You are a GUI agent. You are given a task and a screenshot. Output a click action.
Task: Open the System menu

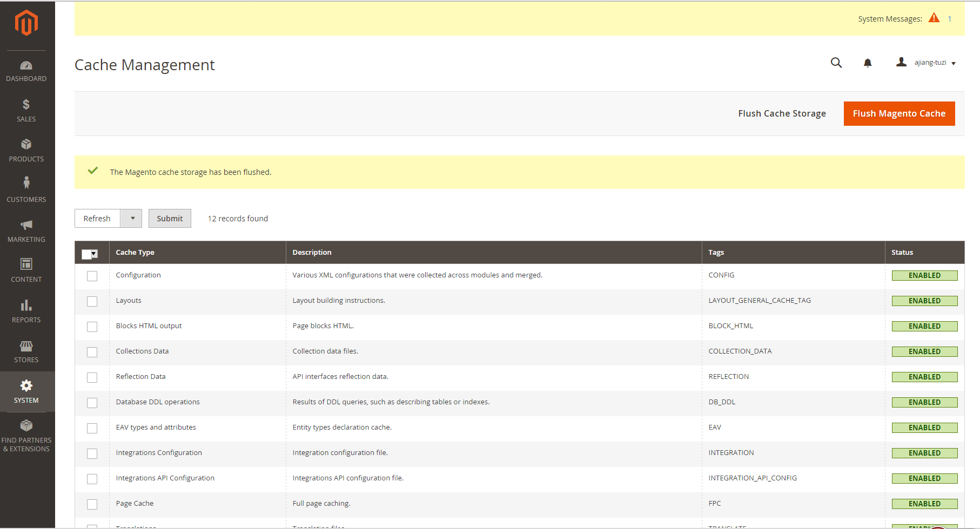(26, 392)
